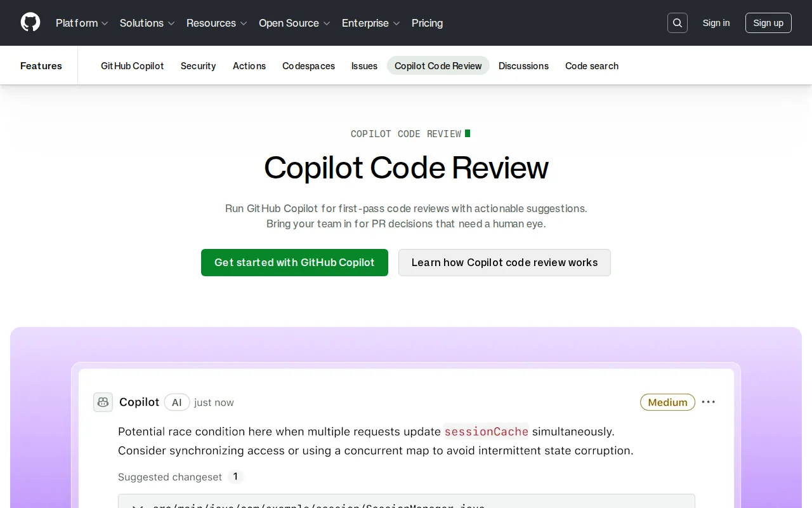
Task: Click the AI label badge
Action: point(177,402)
